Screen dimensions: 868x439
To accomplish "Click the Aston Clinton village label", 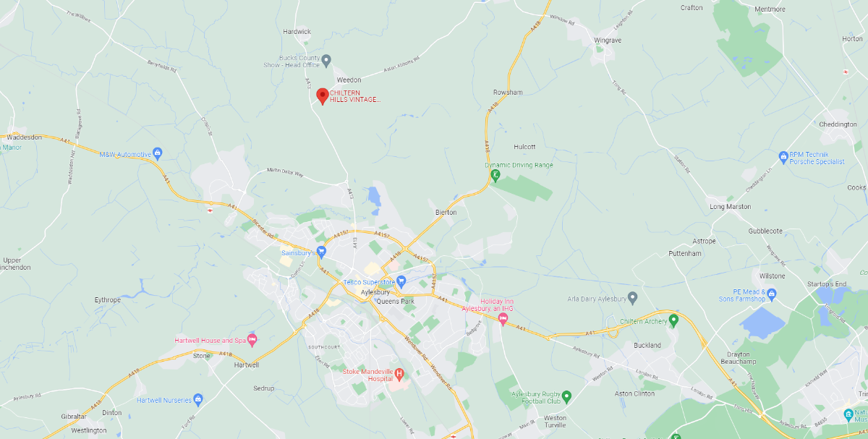I will [634, 393].
